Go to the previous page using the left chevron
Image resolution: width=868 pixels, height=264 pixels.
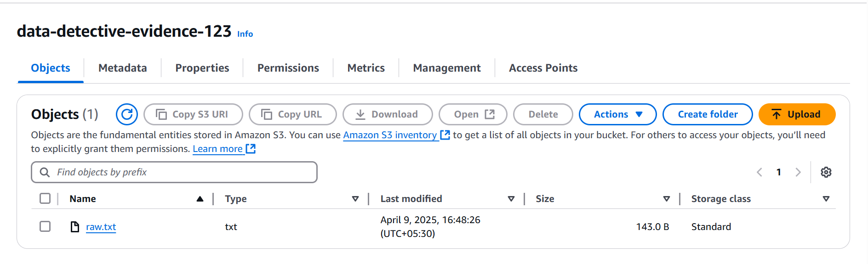click(x=759, y=172)
